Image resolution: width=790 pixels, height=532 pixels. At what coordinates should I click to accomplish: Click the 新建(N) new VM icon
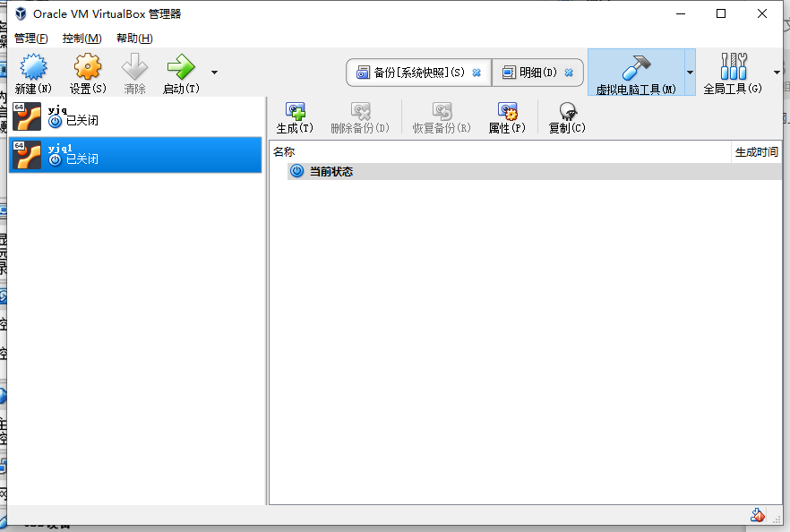33,67
